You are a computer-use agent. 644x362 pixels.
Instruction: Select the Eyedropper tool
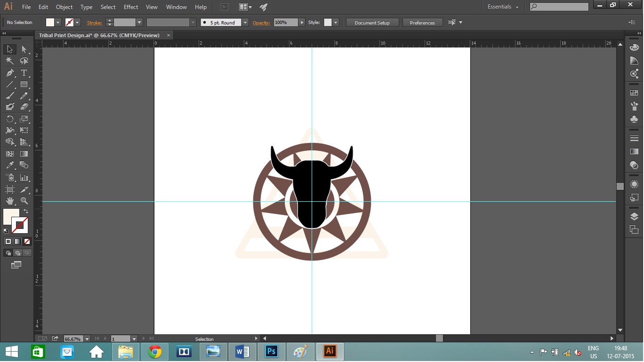pos(9,165)
